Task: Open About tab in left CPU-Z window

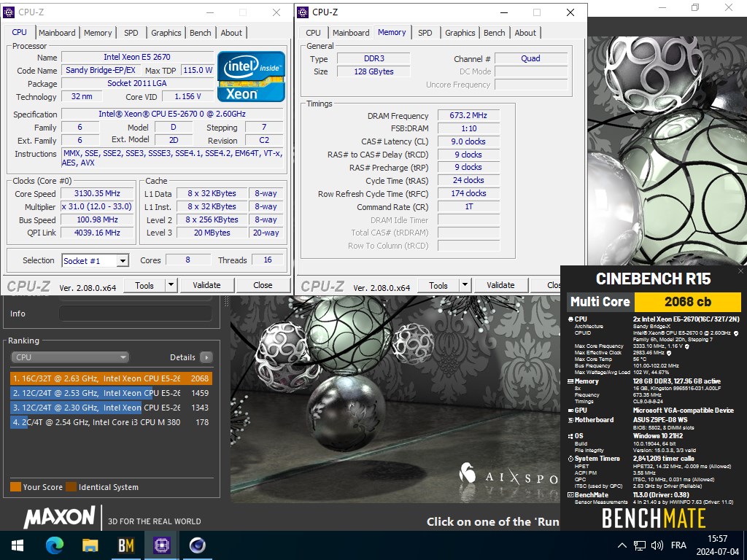Action: point(231,33)
